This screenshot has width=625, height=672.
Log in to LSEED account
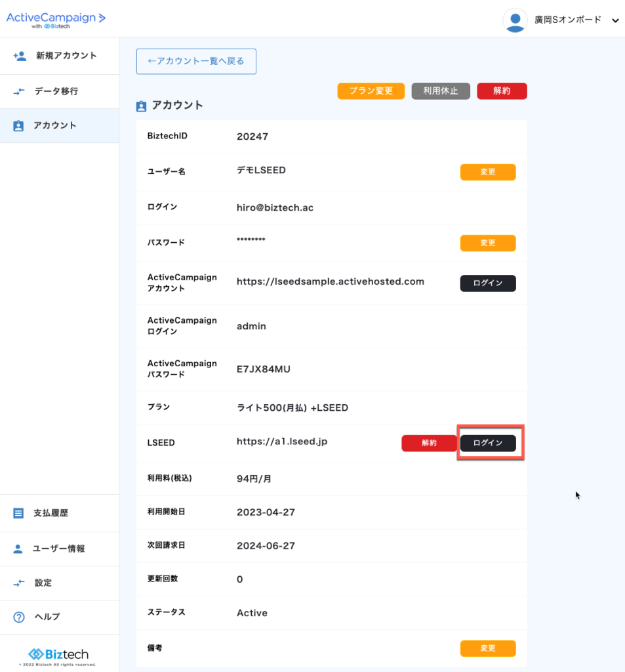(x=488, y=444)
